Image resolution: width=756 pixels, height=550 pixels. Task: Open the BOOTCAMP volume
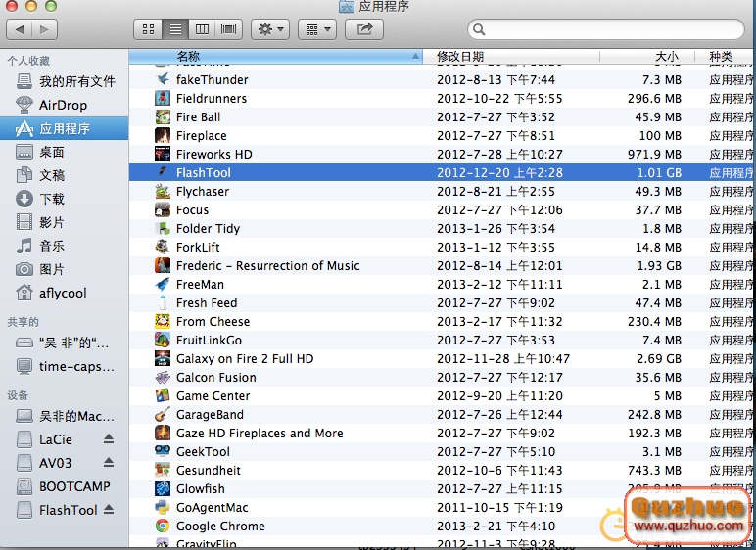(65, 485)
